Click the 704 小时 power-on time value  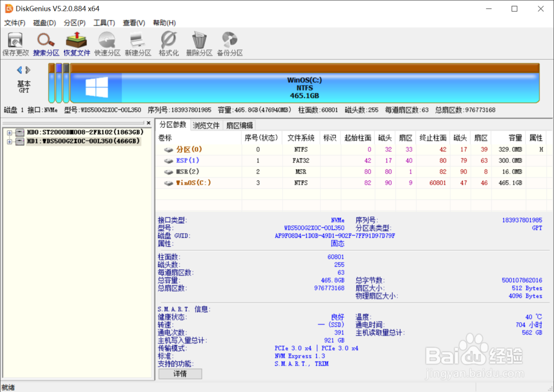point(529,325)
